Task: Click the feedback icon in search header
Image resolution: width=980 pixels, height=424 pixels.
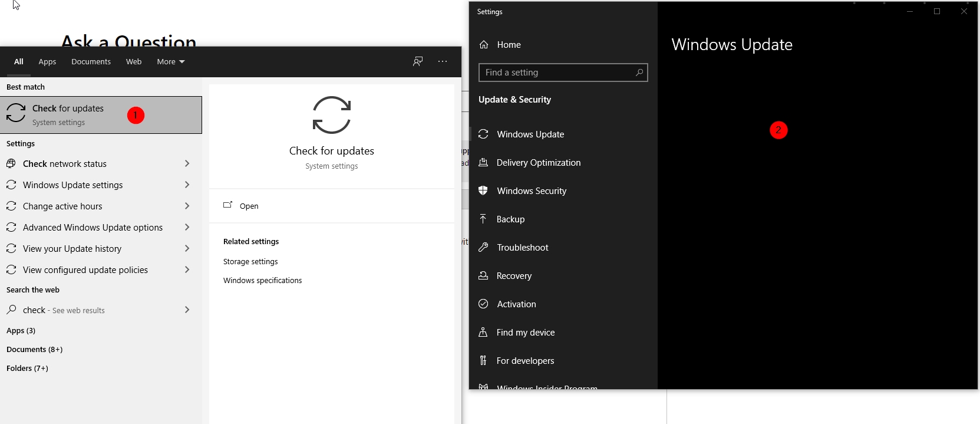Action: [x=418, y=61]
